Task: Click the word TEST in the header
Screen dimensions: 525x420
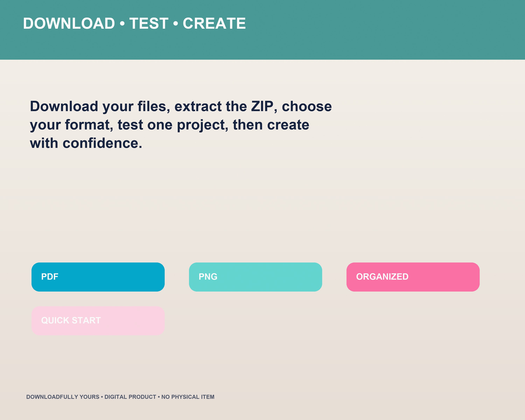Action: 149,23
